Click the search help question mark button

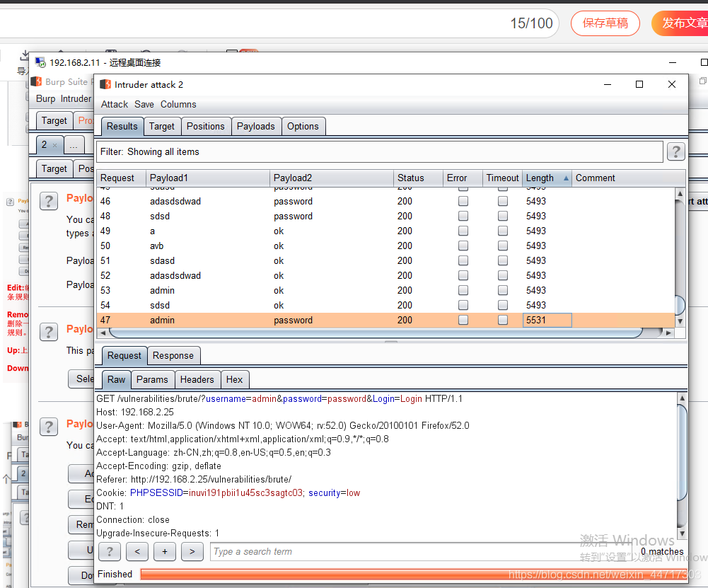click(110, 551)
